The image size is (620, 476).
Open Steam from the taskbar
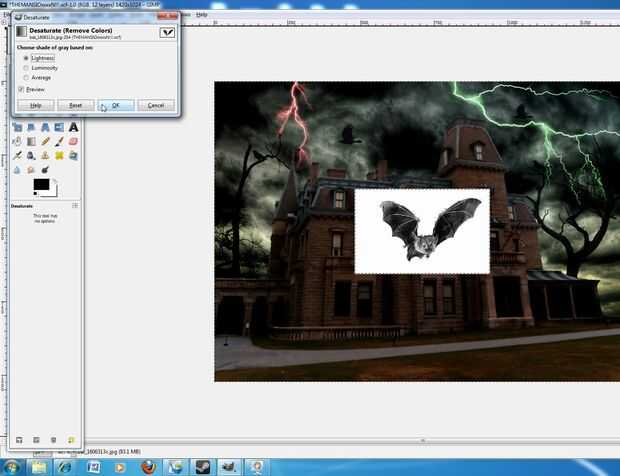coord(202,467)
